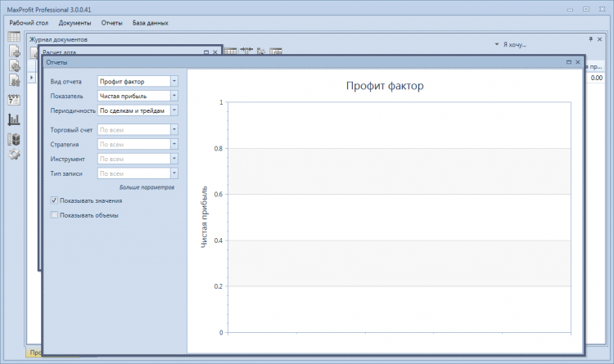Image resolution: width=614 pixels, height=364 pixels.
Task: Open the Отчеты menu in menu bar
Action: point(111,23)
